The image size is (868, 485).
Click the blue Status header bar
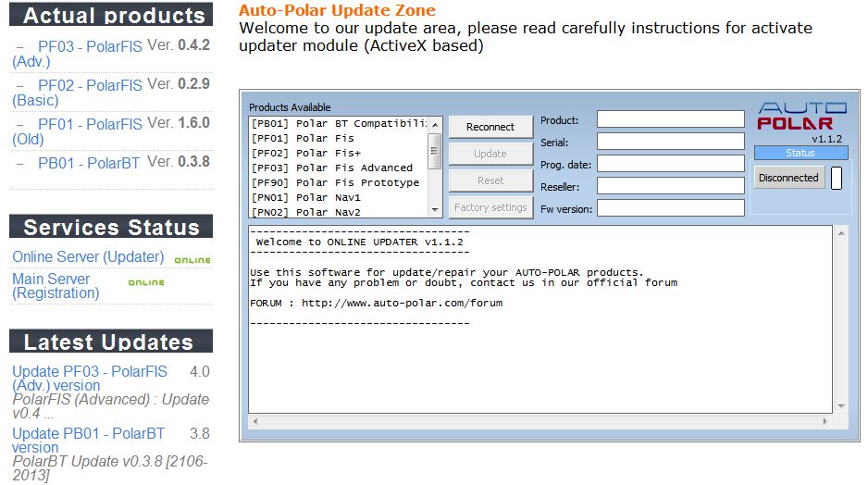tap(801, 153)
